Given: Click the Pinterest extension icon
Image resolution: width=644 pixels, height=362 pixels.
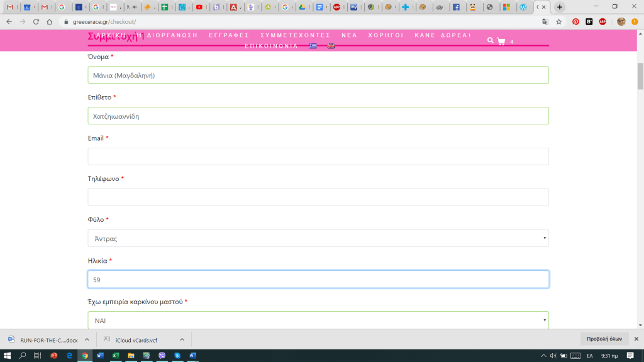Looking at the screenshot, I should pos(575,21).
